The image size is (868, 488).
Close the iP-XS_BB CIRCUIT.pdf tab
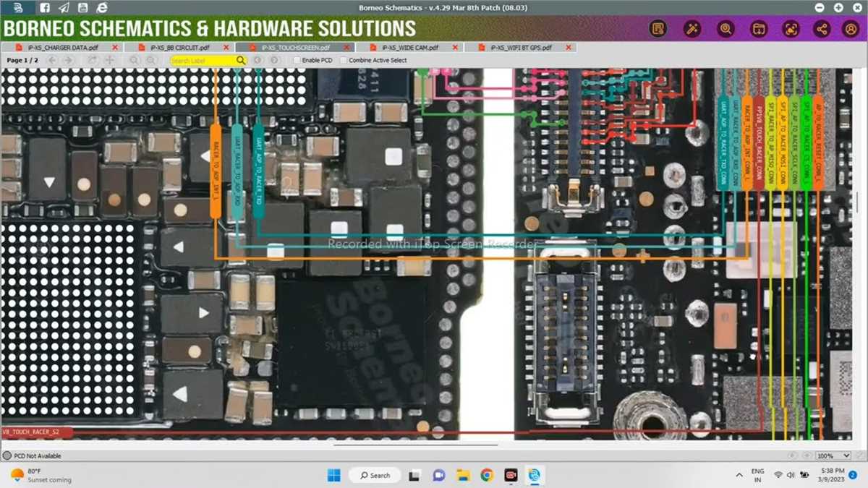tap(226, 48)
